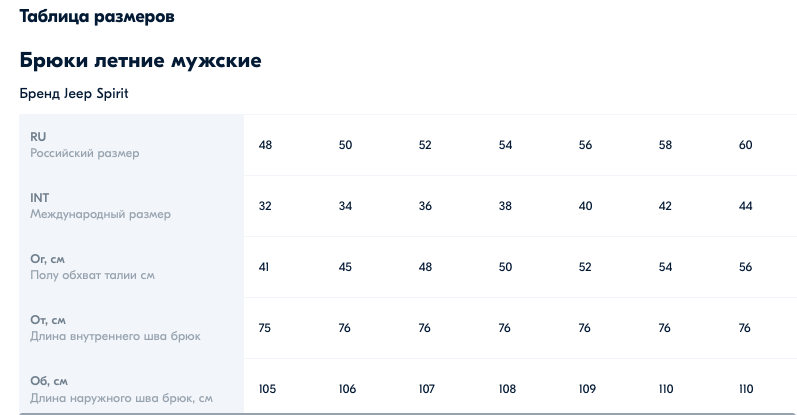Click half-waist value 41 cell

[264, 267]
